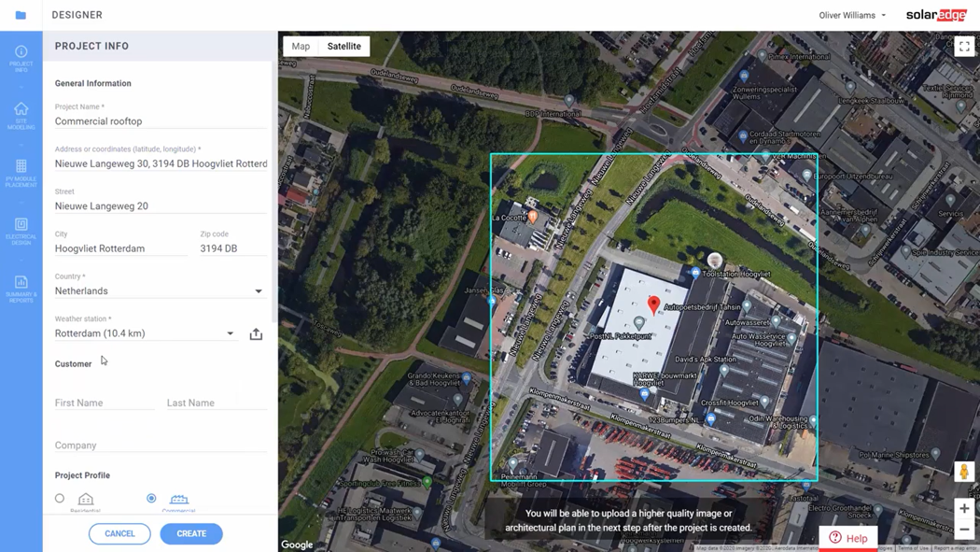Go to PV Module Placement step

(x=21, y=173)
